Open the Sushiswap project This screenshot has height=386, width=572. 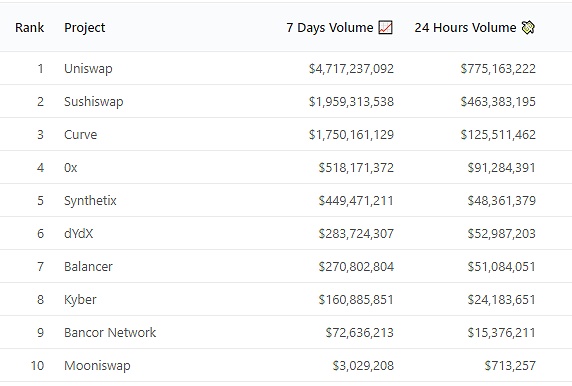click(94, 101)
